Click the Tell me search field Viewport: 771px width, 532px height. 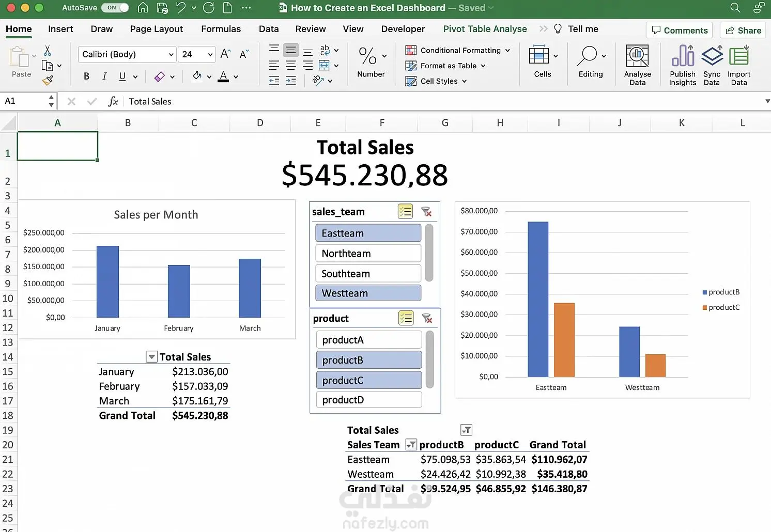(x=577, y=29)
